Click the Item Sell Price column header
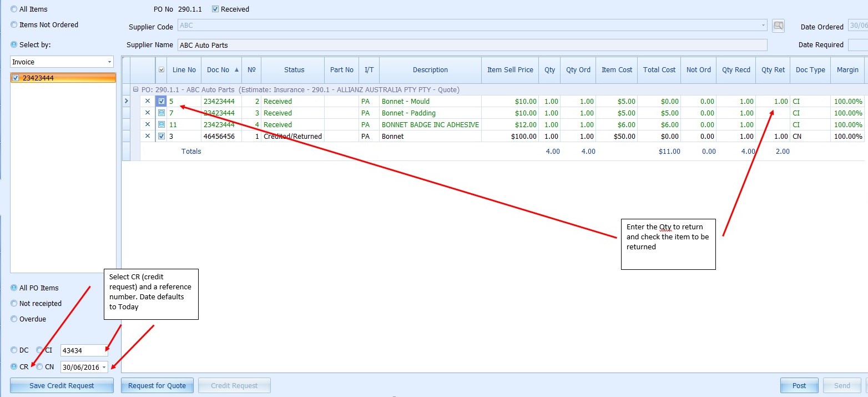868x397 pixels. tap(510, 70)
